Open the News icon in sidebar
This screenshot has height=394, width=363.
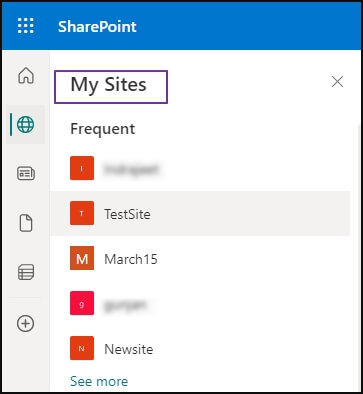pos(26,174)
